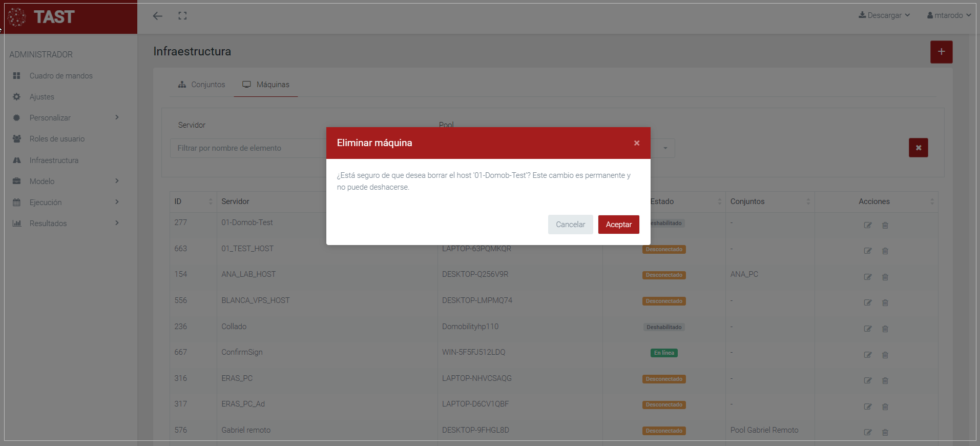Click Cancelar in the delete dialog
This screenshot has height=446, width=980.
570,225
